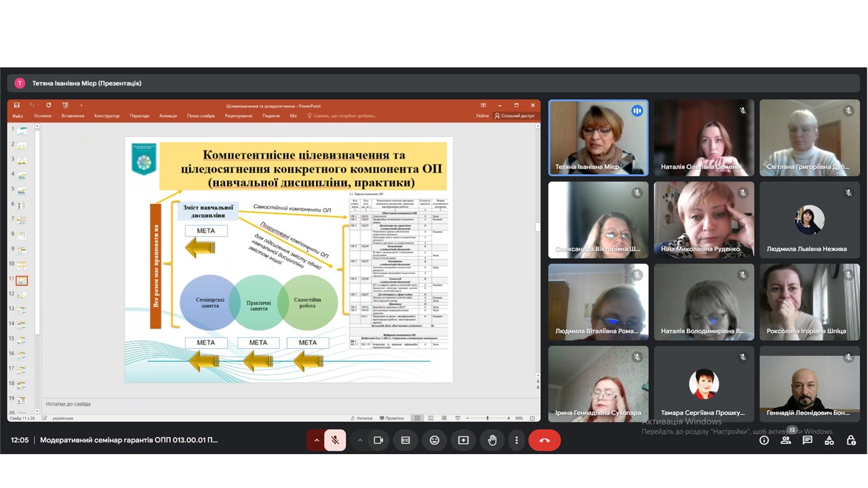
Task: Open host controls lock icon
Action: [x=851, y=440]
